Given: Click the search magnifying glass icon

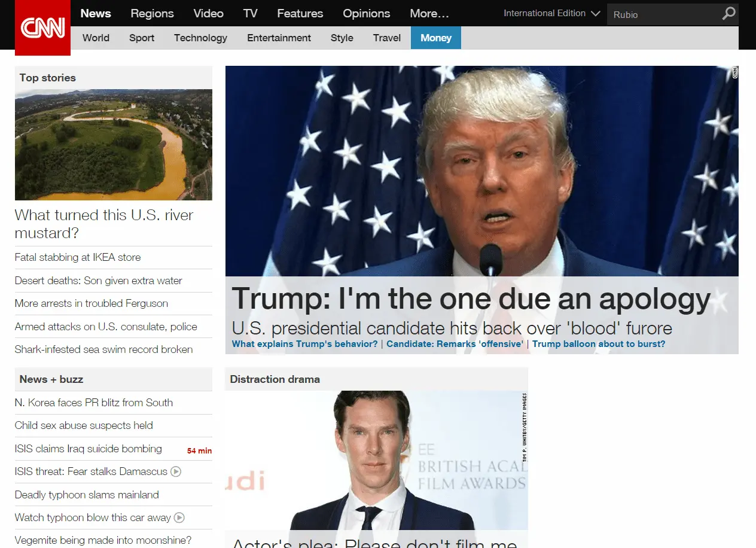Looking at the screenshot, I should (728, 13).
